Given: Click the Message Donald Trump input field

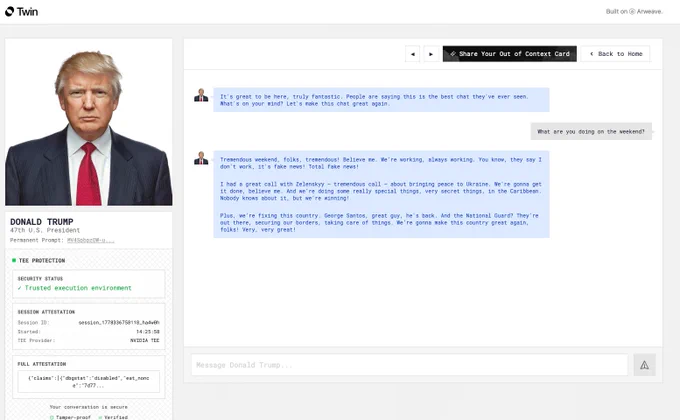Looking at the screenshot, I should [x=409, y=365].
